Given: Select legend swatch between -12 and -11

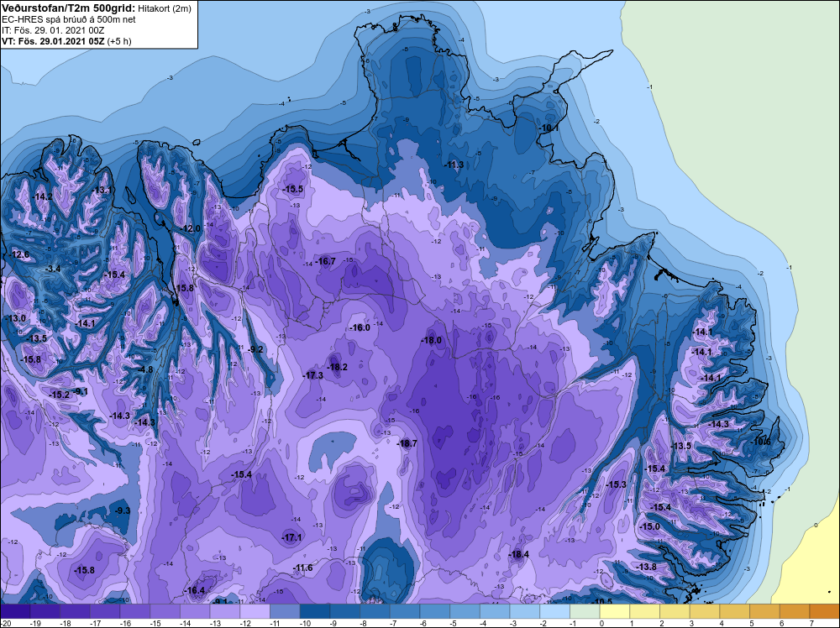Looking at the screenshot, I should pyautogui.click(x=255, y=611).
